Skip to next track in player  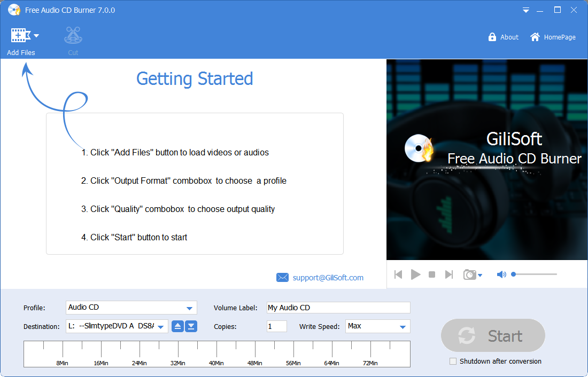tap(449, 274)
